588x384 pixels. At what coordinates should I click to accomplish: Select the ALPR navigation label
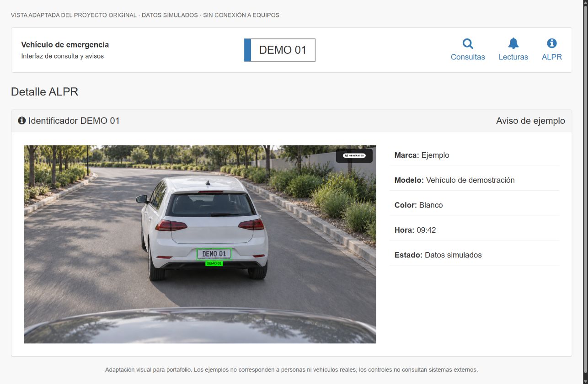552,57
